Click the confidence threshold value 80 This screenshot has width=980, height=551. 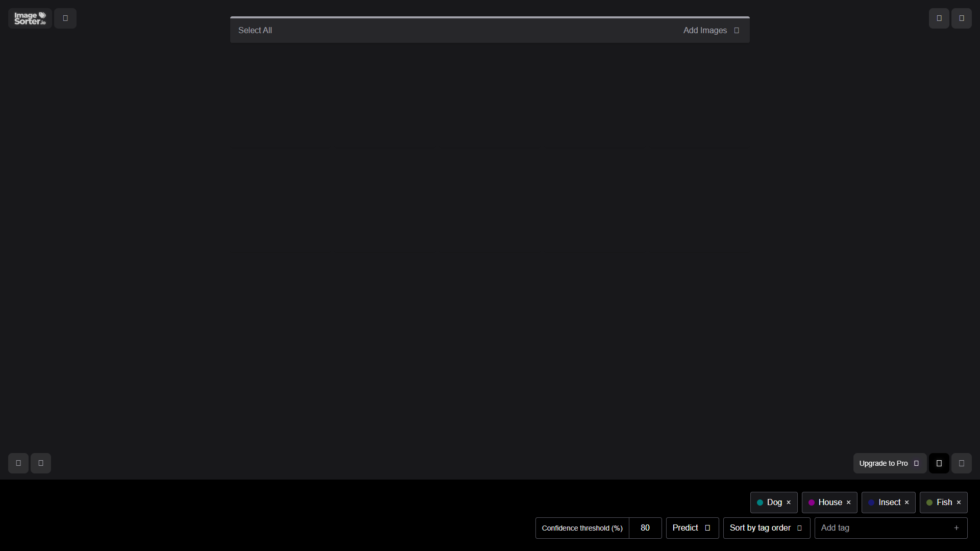click(x=645, y=528)
